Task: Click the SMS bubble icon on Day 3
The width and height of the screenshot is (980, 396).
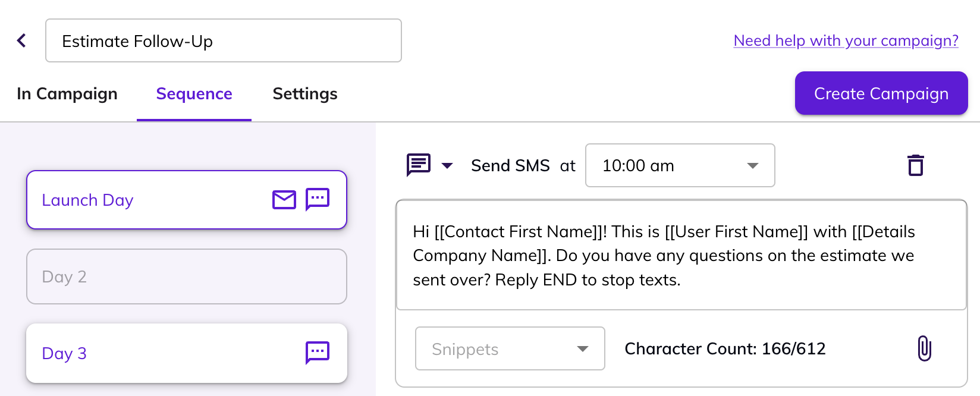Action: coord(318,353)
